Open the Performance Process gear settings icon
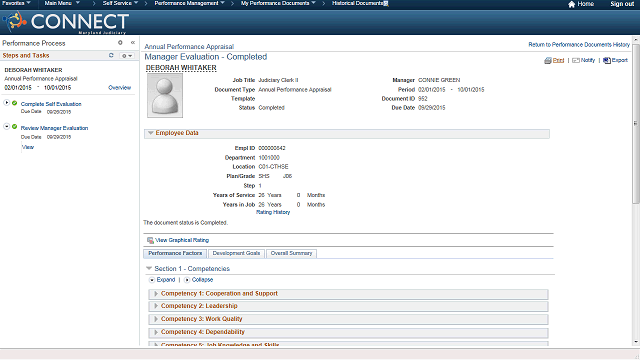 [120, 42]
